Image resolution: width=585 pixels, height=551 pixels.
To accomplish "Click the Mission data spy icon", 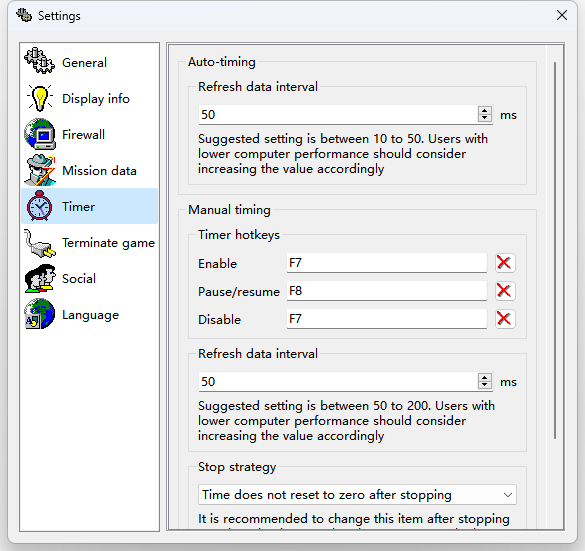I will coord(40,170).
